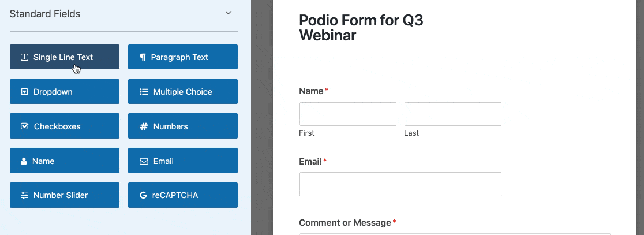Select the Comment or Message field label
644x235 pixels.
point(345,222)
